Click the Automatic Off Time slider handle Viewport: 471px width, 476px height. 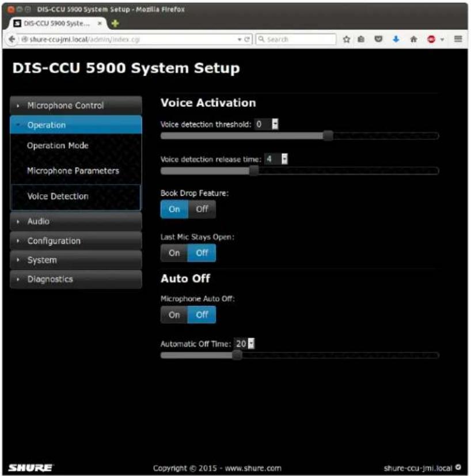coord(237,355)
